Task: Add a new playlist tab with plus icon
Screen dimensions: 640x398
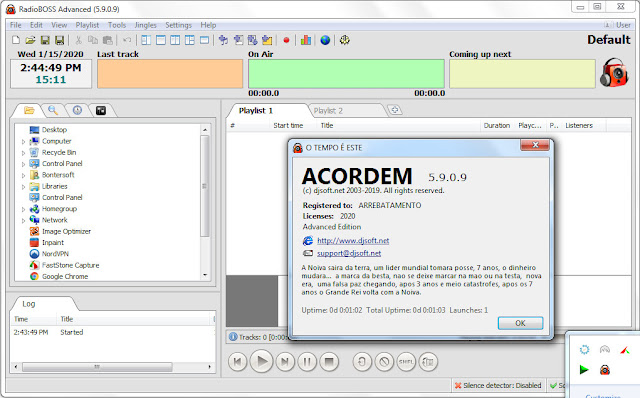Action: pos(395,110)
